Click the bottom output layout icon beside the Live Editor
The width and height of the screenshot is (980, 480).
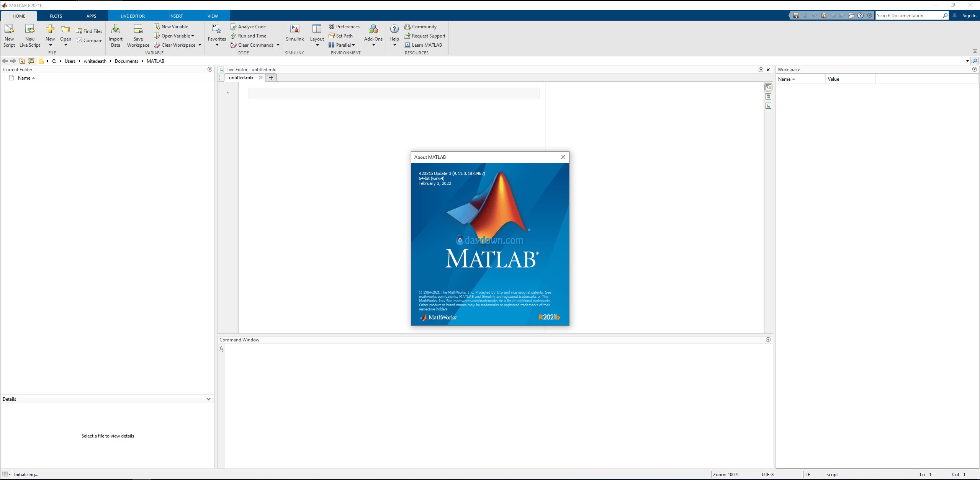768,106
